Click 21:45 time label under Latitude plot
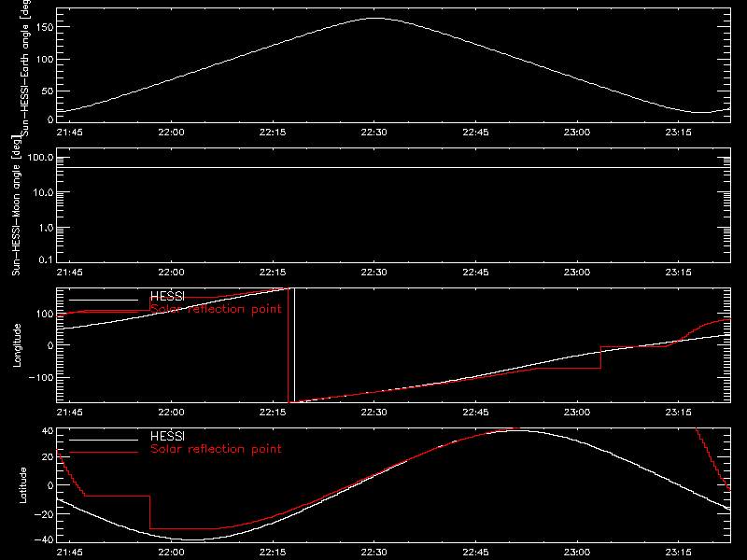The width and height of the screenshot is (747, 560). pos(69,553)
